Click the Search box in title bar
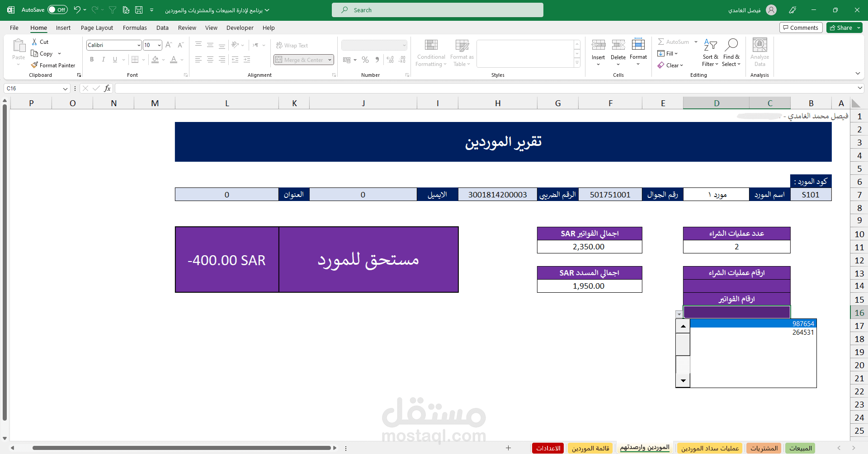868x454 pixels. pos(437,10)
